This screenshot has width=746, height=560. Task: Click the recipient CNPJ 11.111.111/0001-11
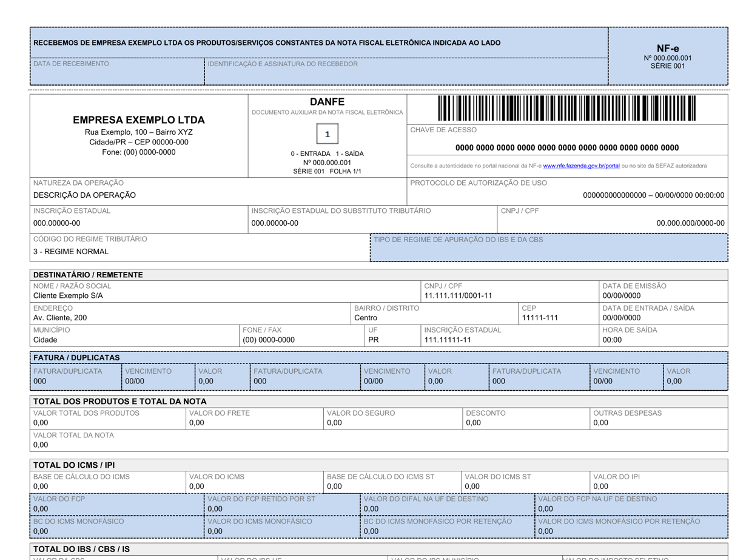[x=458, y=296]
